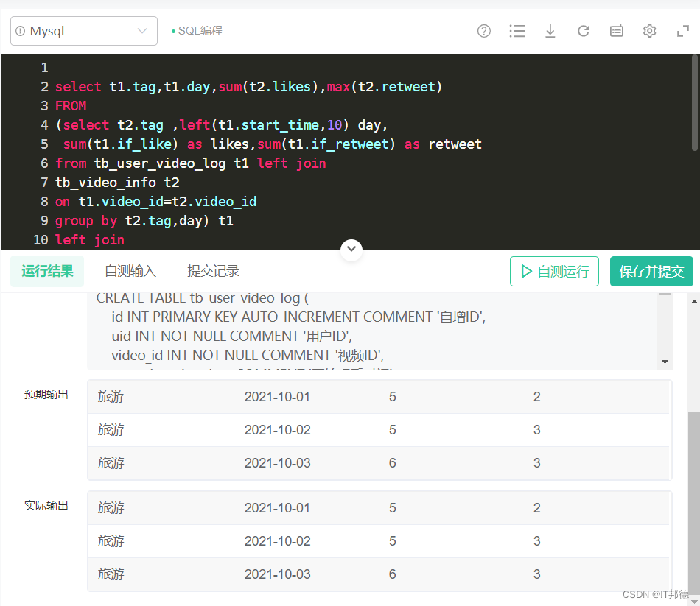Click line 2 of the SQL code

(248, 87)
